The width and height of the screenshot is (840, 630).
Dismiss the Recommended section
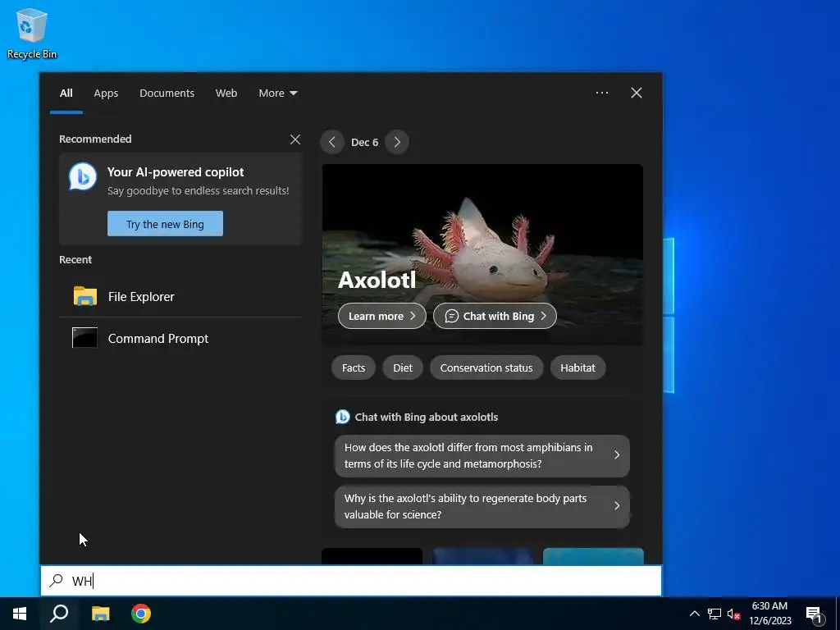pyautogui.click(x=295, y=139)
